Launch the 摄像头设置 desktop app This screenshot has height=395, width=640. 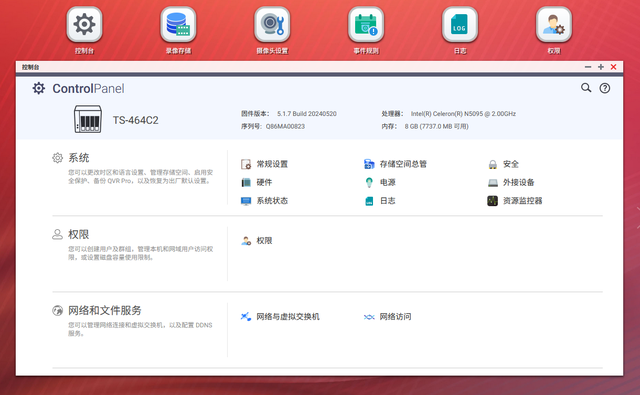[x=272, y=24]
